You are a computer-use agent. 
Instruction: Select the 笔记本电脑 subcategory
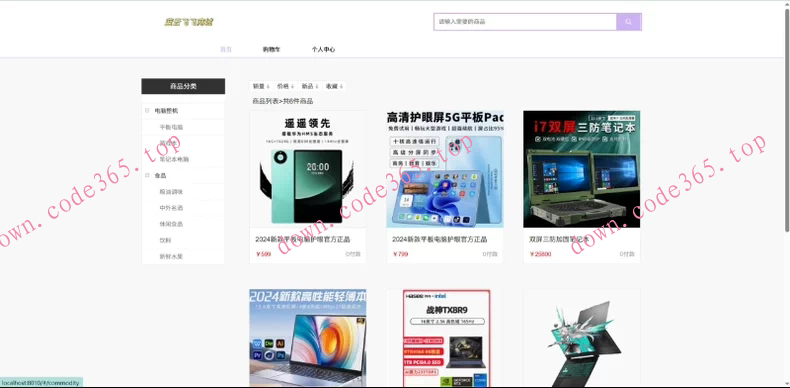point(174,159)
